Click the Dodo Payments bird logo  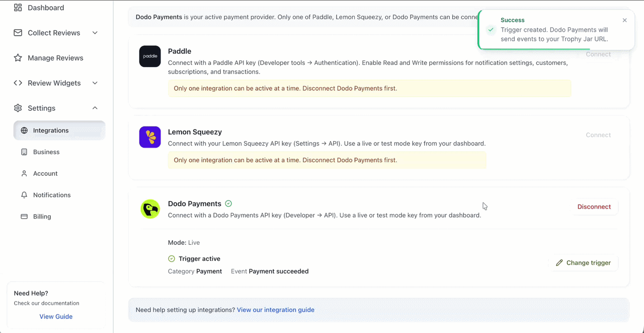(150, 209)
